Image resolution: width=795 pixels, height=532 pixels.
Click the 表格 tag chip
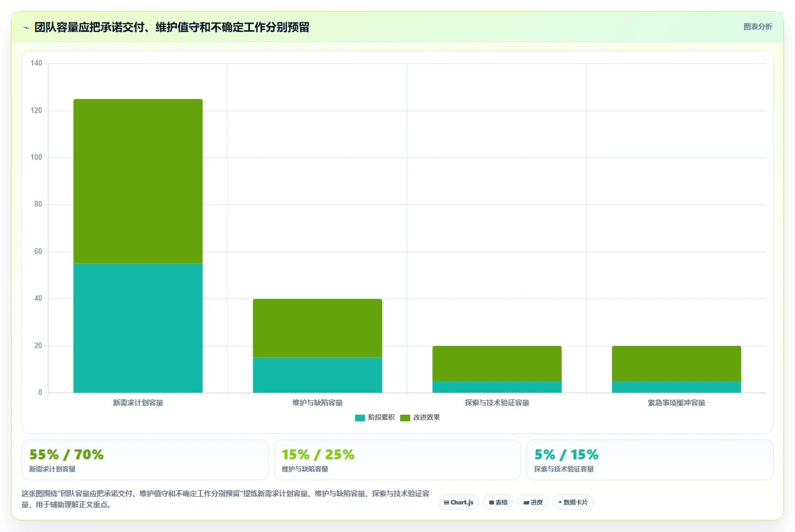(x=498, y=502)
